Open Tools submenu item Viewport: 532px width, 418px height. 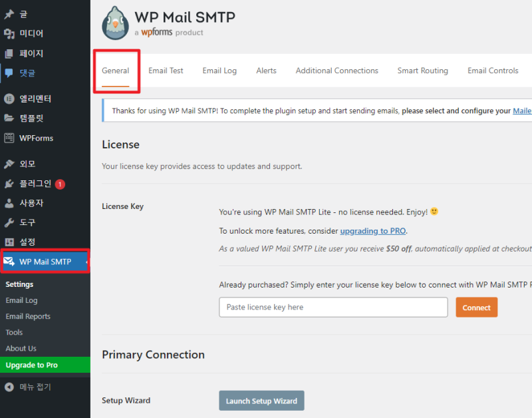tap(14, 332)
